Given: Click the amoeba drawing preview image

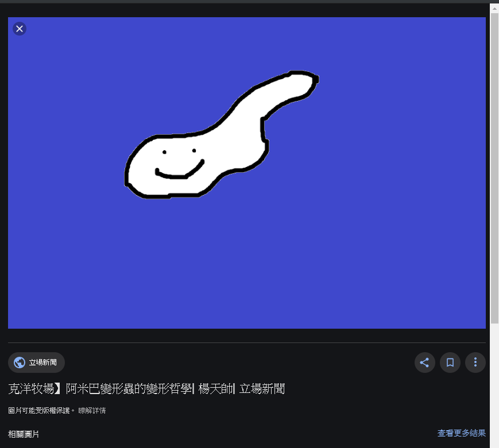Looking at the screenshot, I should pos(247,173).
